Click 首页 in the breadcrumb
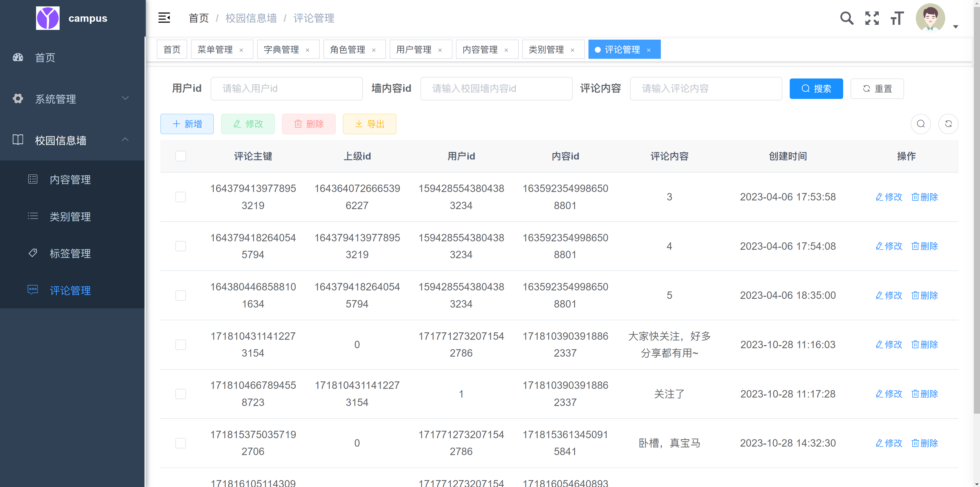This screenshot has width=980, height=487. click(199, 18)
